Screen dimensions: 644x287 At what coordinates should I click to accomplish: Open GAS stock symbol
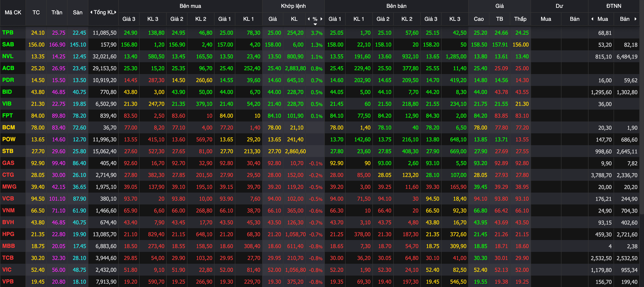[x=8, y=163]
